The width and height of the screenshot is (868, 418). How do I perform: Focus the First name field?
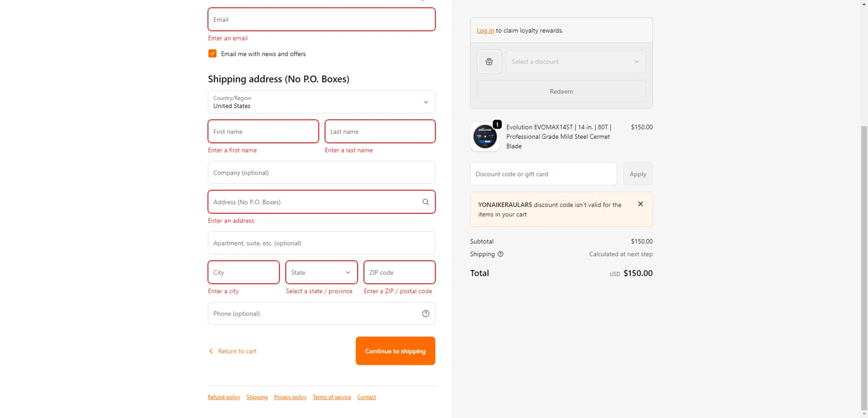point(263,131)
